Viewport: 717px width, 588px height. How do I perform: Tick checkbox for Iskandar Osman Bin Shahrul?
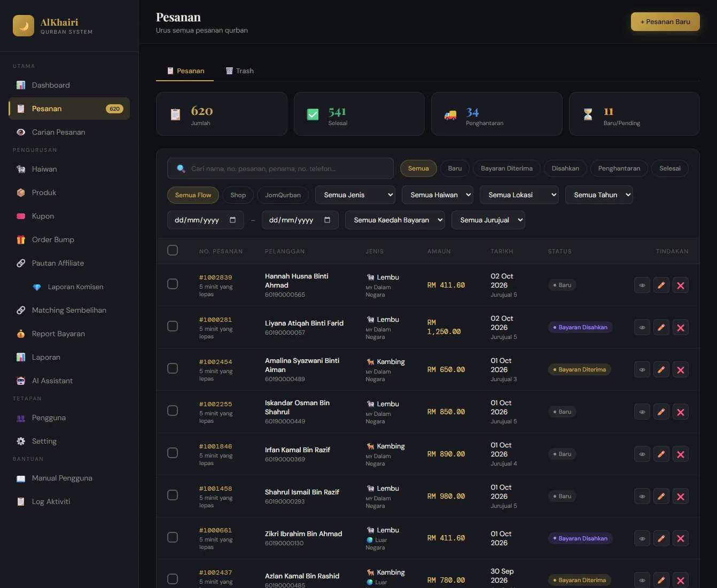coord(173,411)
